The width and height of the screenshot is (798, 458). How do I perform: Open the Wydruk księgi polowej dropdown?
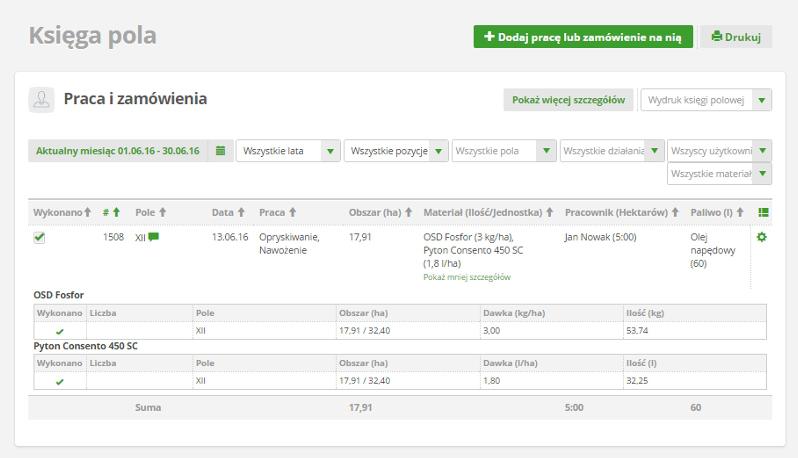coord(706,100)
